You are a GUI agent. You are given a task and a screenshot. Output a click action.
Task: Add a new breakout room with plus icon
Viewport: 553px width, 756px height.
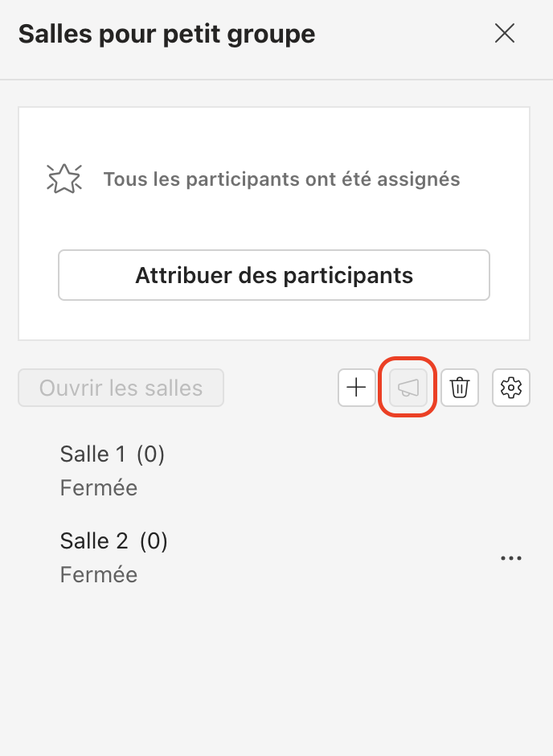coord(356,388)
